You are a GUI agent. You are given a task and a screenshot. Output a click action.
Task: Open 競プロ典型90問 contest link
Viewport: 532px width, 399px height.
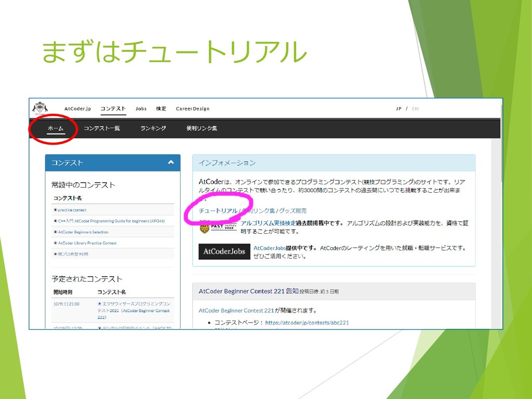coord(73,254)
